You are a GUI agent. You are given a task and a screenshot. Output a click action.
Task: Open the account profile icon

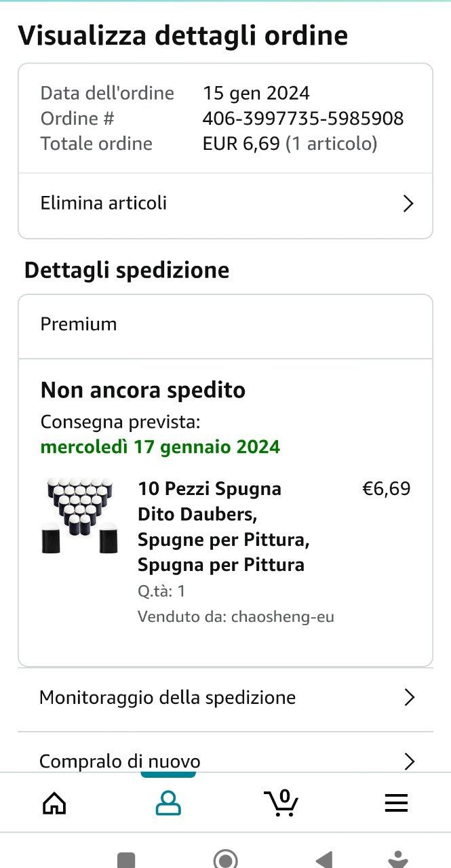click(168, 803)
